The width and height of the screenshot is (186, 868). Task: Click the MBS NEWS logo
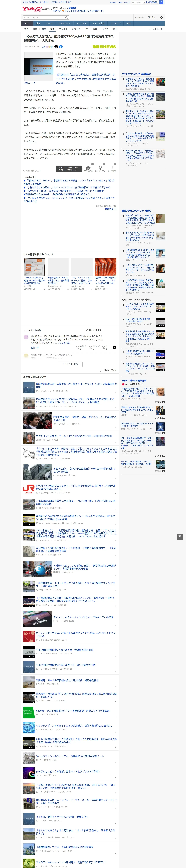104,47
